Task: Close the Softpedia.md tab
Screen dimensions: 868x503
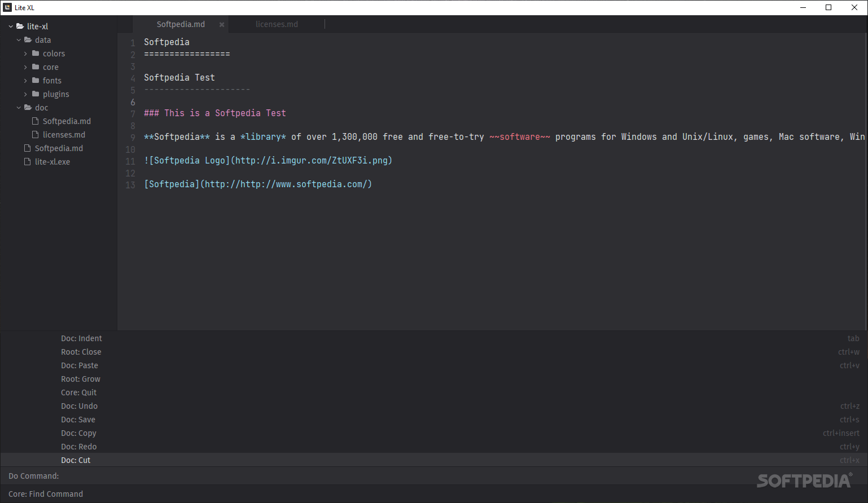Action: [222, 25]
